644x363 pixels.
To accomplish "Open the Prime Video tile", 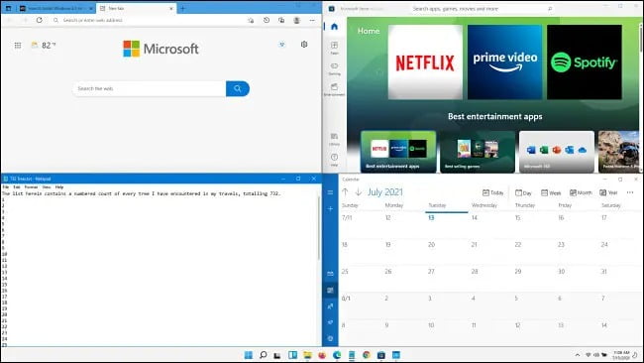I will click(504, 62).
